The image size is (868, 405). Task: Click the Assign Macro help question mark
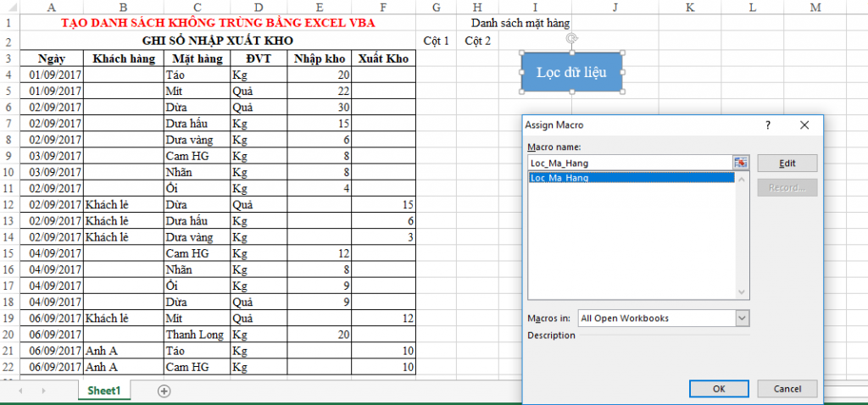(768, 125)
